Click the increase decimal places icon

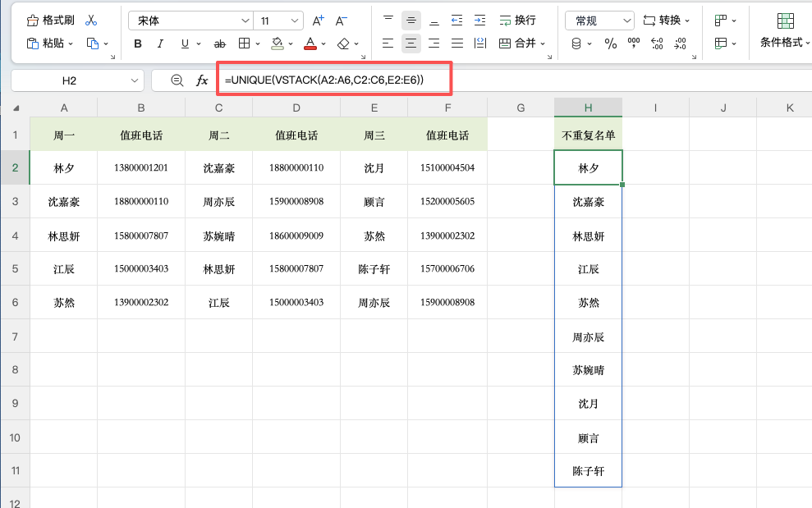tap(657, 43)
